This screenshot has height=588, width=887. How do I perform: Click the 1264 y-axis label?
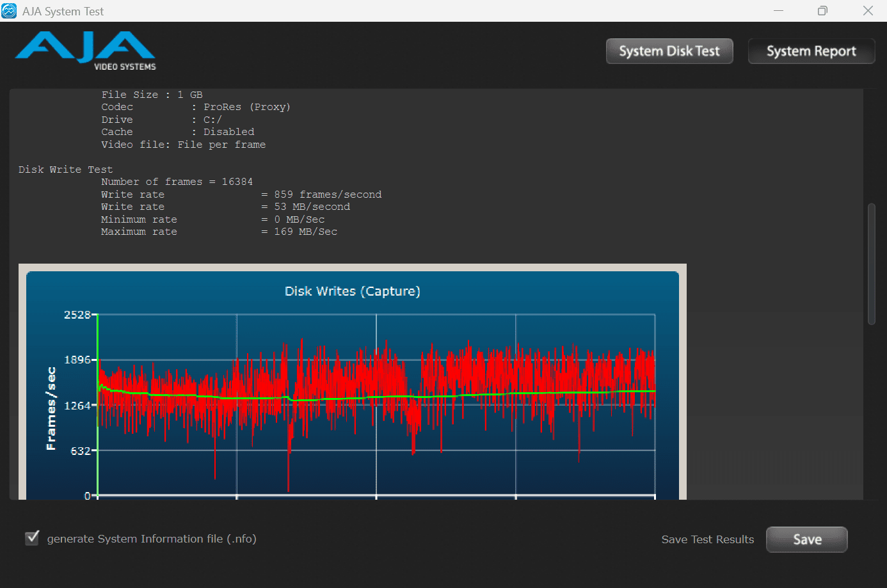[77, 406]
